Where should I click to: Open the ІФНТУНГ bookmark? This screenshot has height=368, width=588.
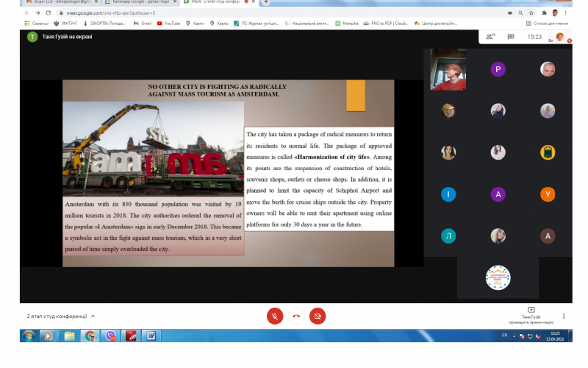pyautogui.click(x=65, y=24)
